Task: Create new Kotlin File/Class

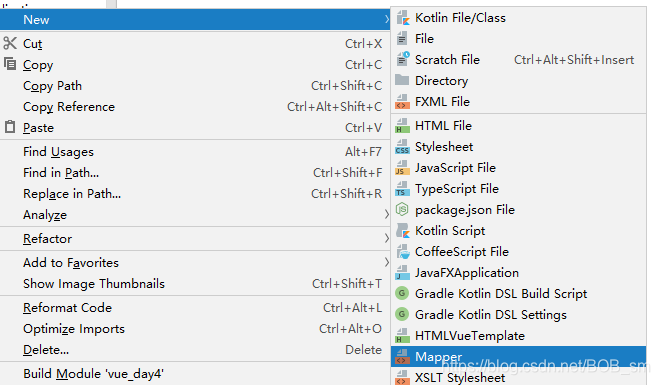Action: 519,18
